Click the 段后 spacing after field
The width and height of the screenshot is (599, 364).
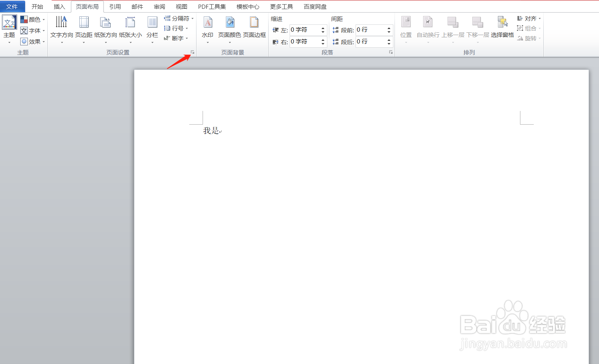click(x=370, y=42)
